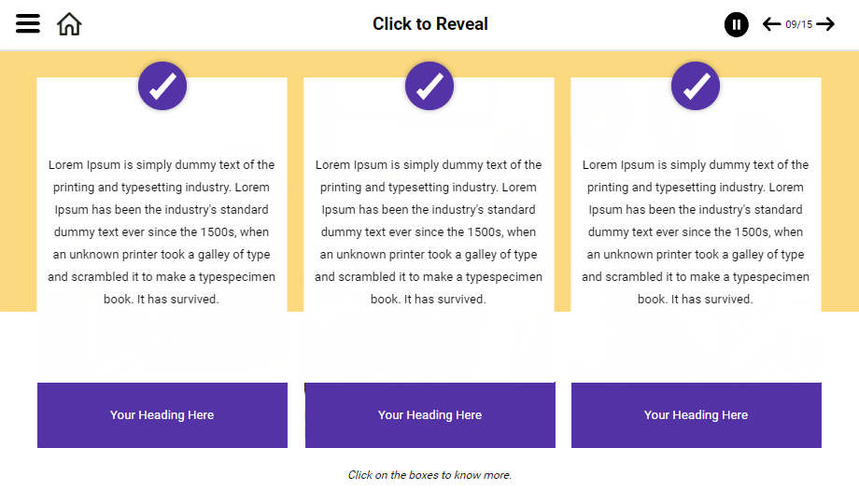Viewport: 859px width, 504px height.
Task: Select the middle 'Your Heading Here' box
Action: tap(429, 415)
